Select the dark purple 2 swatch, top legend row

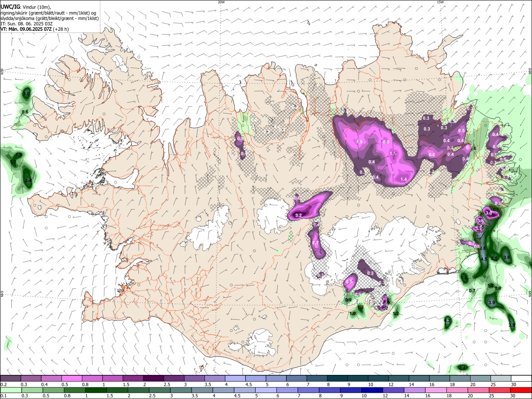(x=153, y=379)
